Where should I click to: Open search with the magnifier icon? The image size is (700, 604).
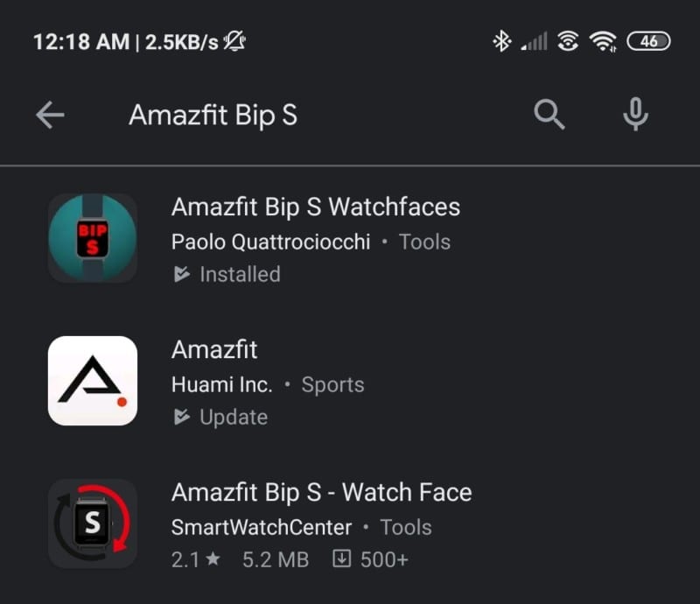pyautogui.click(x=549, y=115)
